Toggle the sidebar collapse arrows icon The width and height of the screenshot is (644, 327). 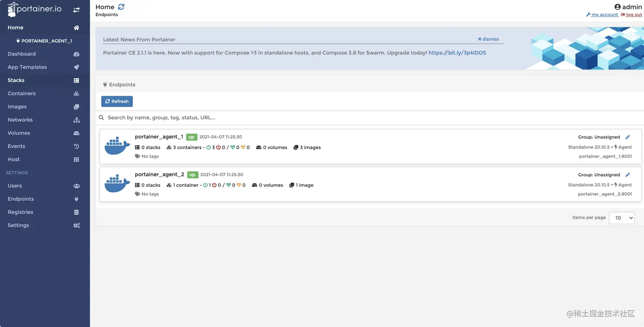(76, 10)
